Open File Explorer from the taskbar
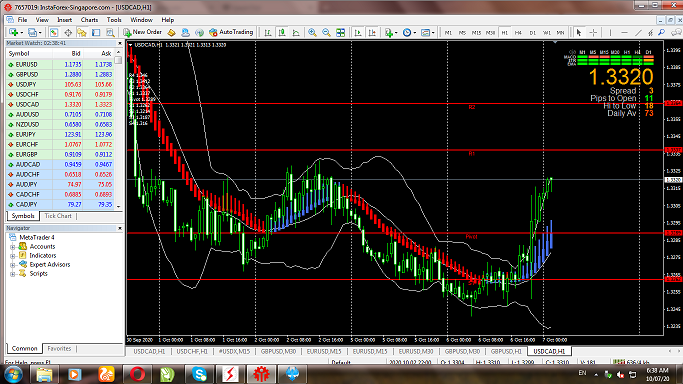The height and width of the screenshot is (384, 683). point(44,374)
